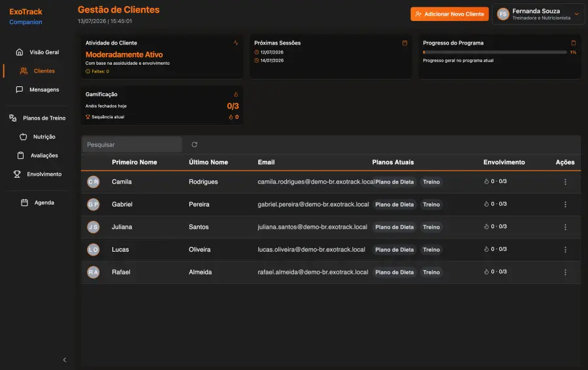Viewport: 588px width, 370px height.
Task: Click the activity pulse icon on Atividade card
Action: click(236, 42)
